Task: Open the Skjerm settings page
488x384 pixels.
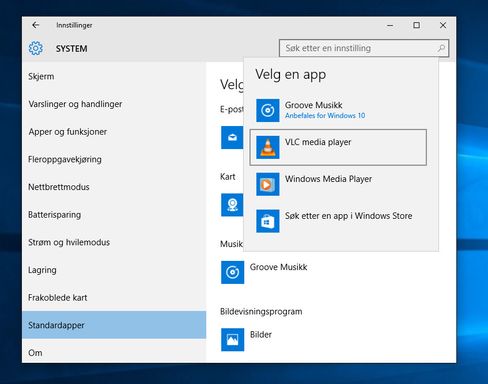Action: click(x=114, y=76)
